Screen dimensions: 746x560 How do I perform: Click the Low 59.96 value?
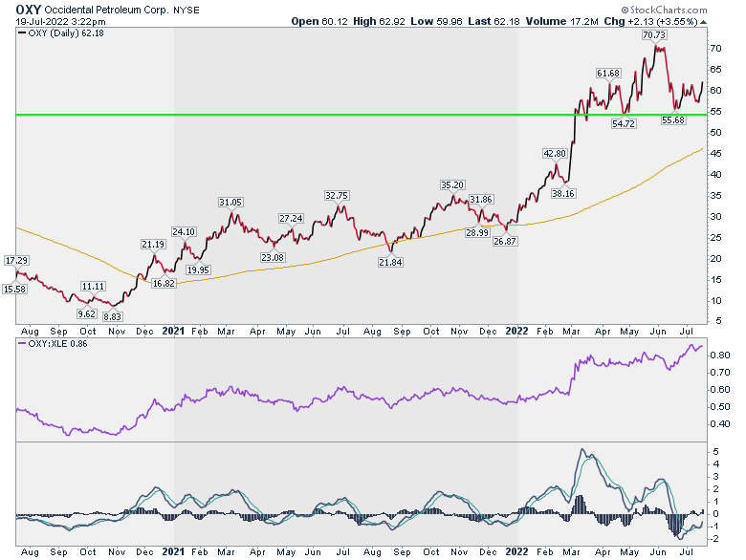[436, 21]
